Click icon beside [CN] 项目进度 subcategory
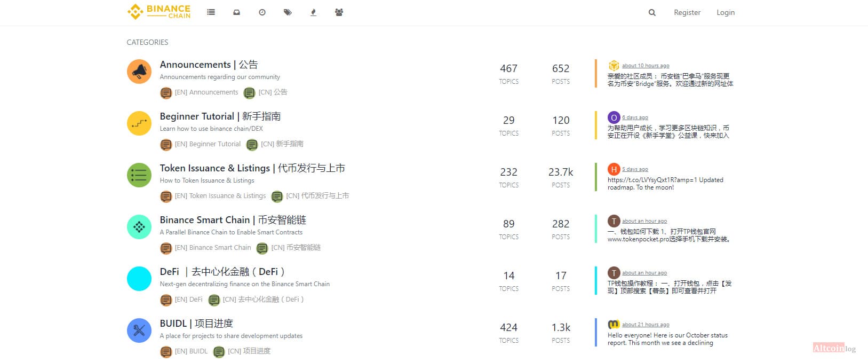Screen dimensions: 868x362 click(x=219, y=352)
